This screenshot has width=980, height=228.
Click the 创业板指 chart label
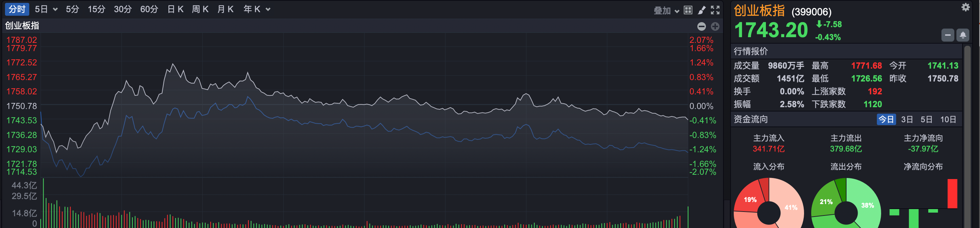tap(22, 25)
